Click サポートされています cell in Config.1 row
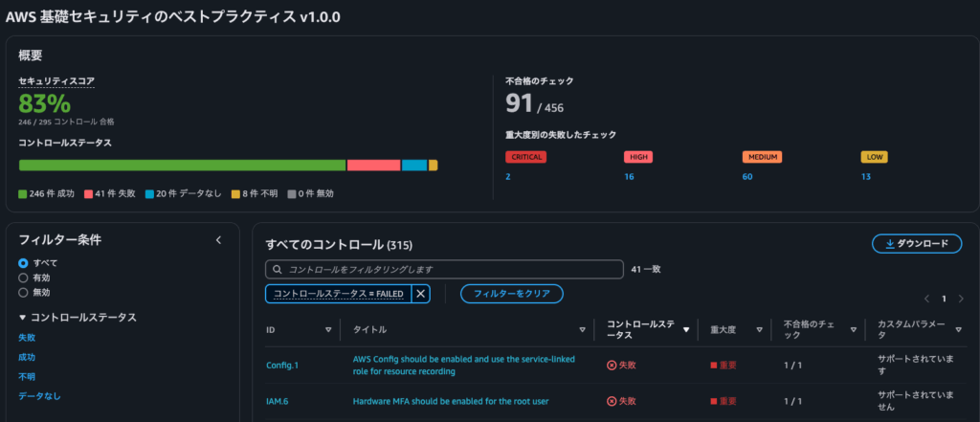Image resolution: width=980 pixels, height=422 pixels. [916, 366]
